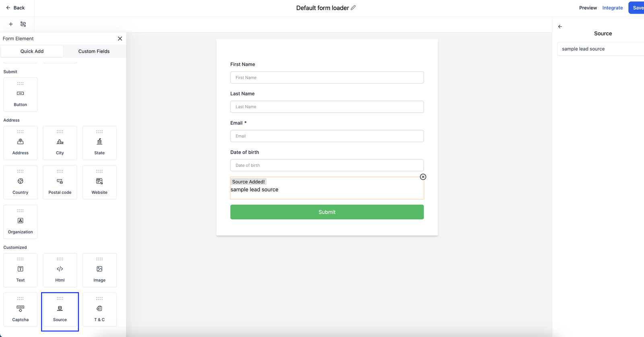Insert an Image element

(99, 270)
